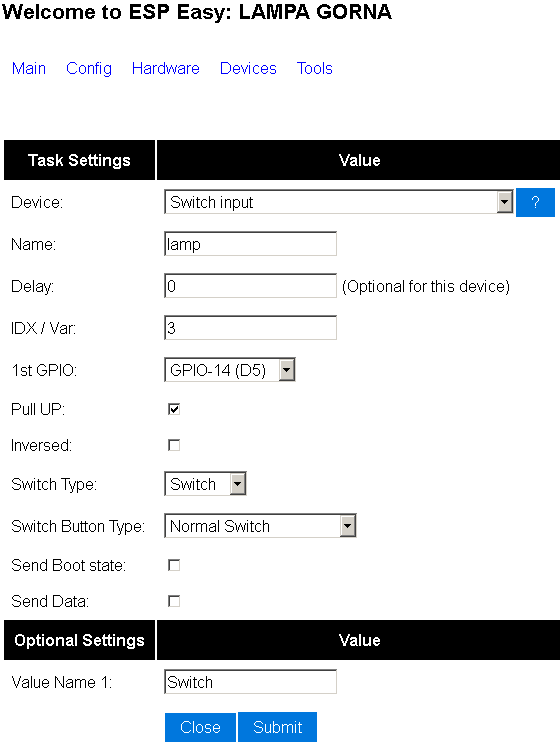Open the Hardware menu page
This screenshot has height=746, width=560.
pos(166,69)
